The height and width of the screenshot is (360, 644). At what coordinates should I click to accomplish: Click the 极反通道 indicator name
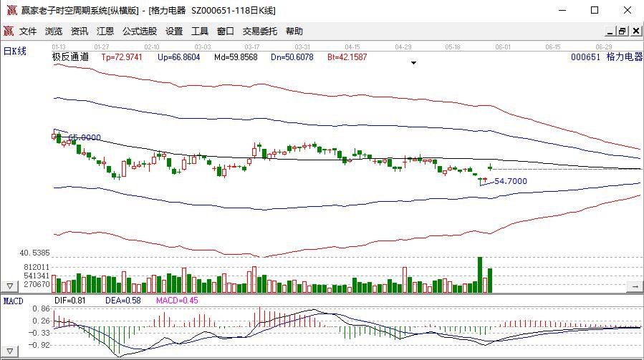pos(70,57)
